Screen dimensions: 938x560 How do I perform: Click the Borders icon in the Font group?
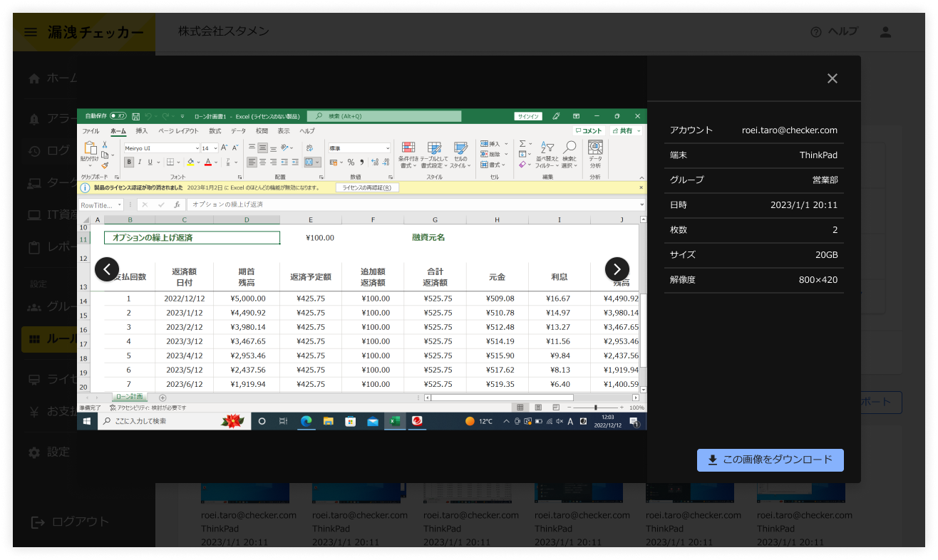pyautogui.click(x=170, y=162)
